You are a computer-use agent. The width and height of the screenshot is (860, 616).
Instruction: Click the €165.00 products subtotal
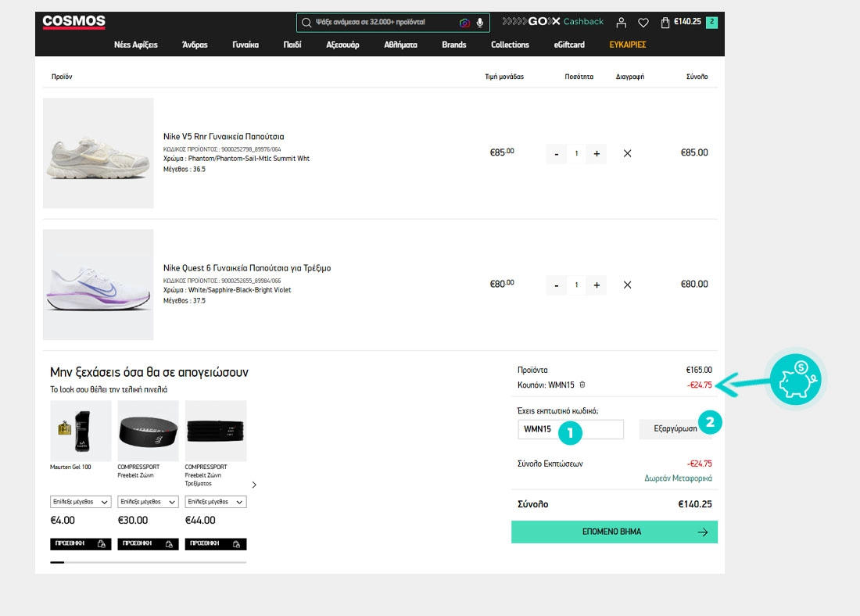(x=699, y=371)
